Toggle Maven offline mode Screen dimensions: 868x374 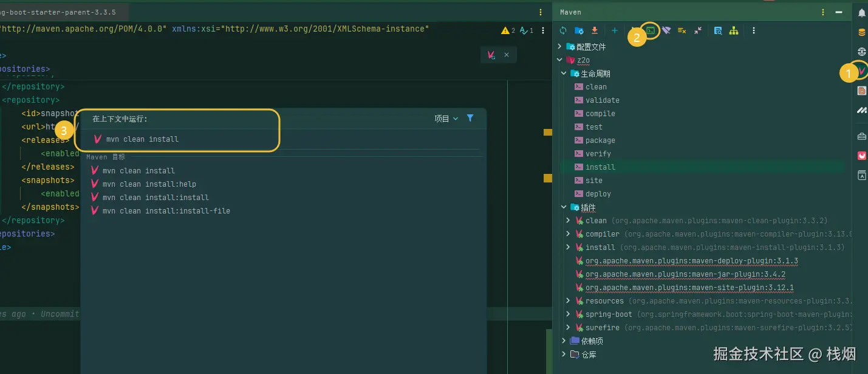click(666, 30)
